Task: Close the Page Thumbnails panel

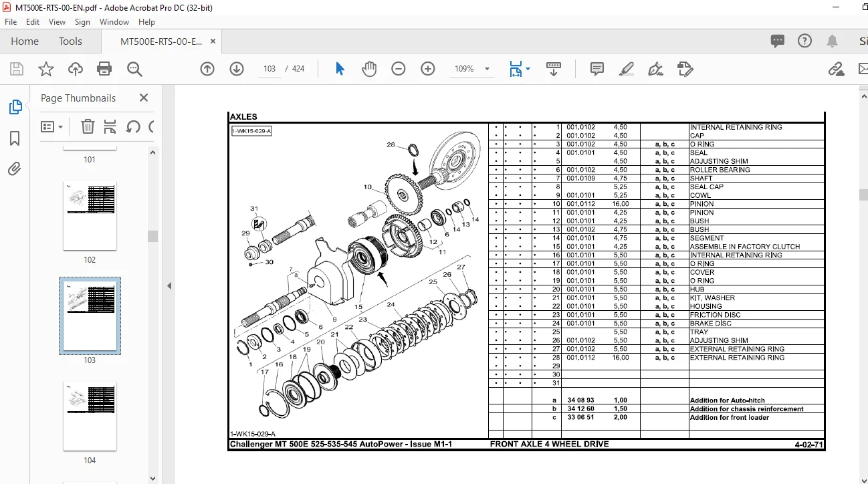Action: pyautogui.click(x=144, y=98)
